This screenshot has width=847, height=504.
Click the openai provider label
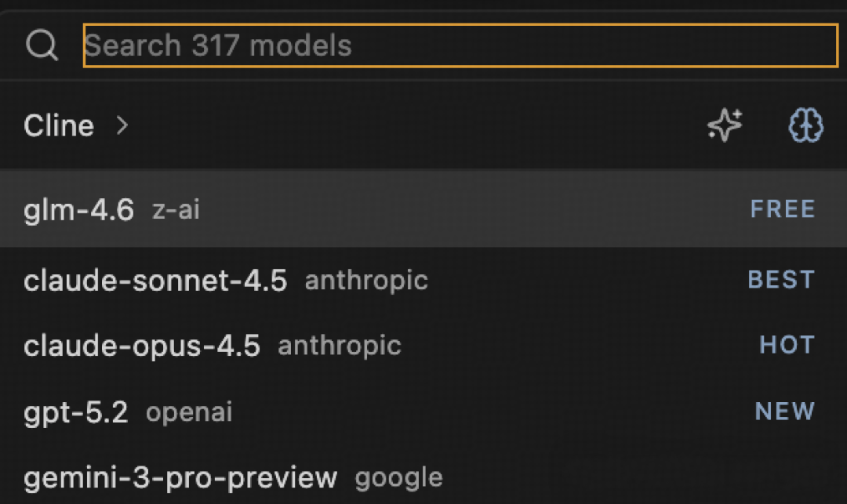point(189,412)
